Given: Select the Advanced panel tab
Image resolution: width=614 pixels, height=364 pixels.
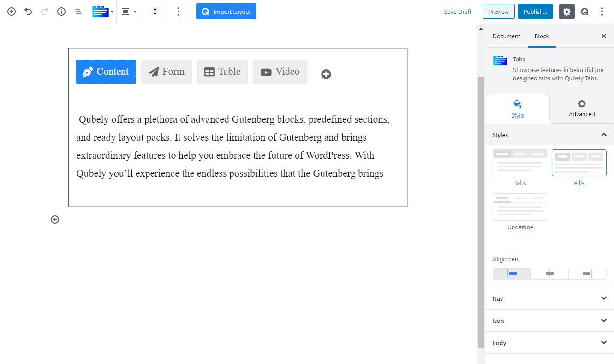Looking at the screenshot, I should [582, 109].
